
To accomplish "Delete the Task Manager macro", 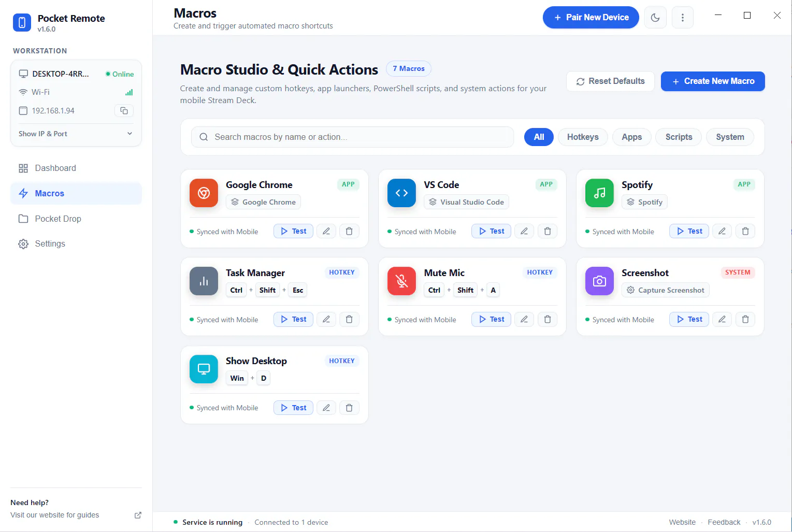I will 349,319.
